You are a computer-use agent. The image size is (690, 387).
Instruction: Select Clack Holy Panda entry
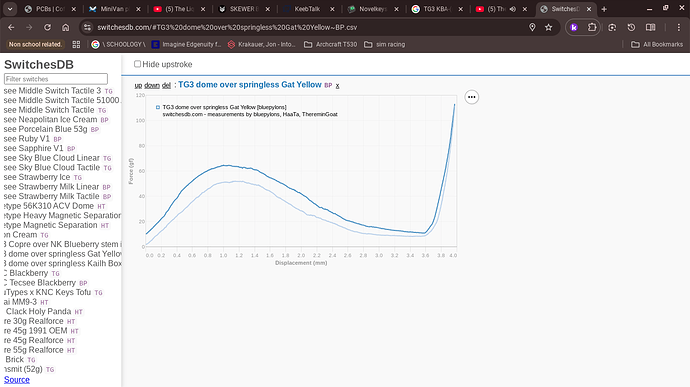pos(38,311)
